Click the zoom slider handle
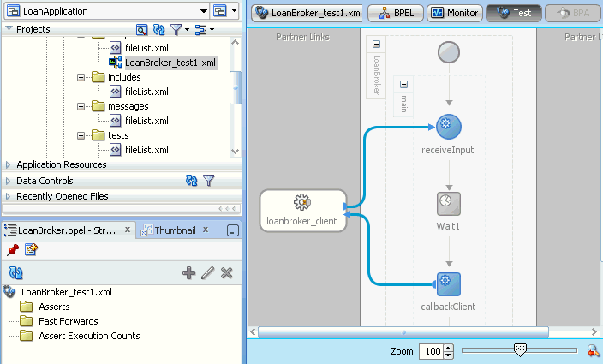The height and width of the screenshot is (364, 603). pos(520,350)
